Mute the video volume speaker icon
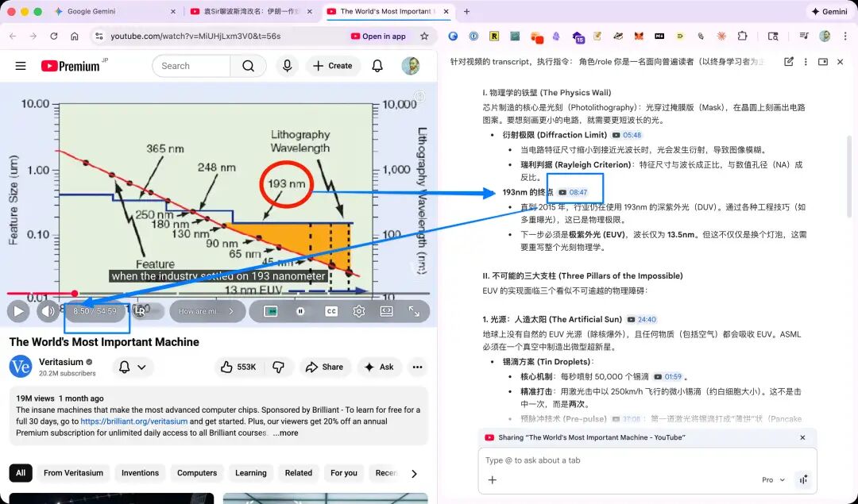Image resolution: width=858 pixels, height=504 pixels. 48,311
